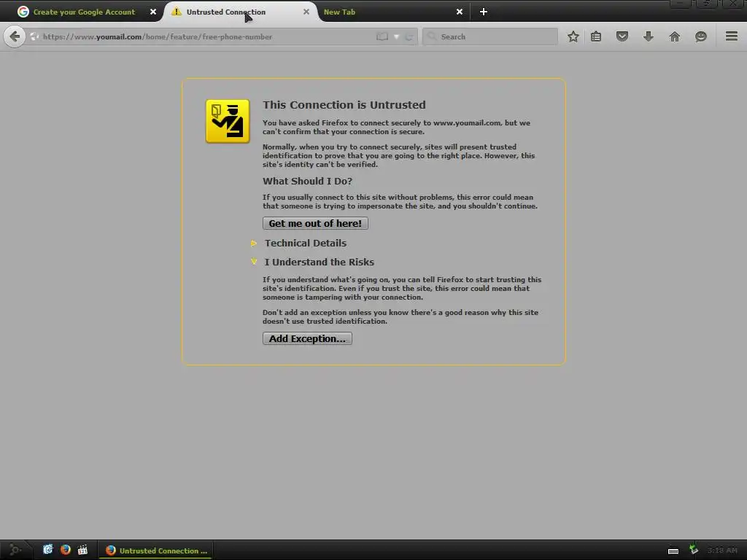The height and width of the screenshot is (560, 747).
Task: Reload the page from address bar
Action: coord(409,36)
